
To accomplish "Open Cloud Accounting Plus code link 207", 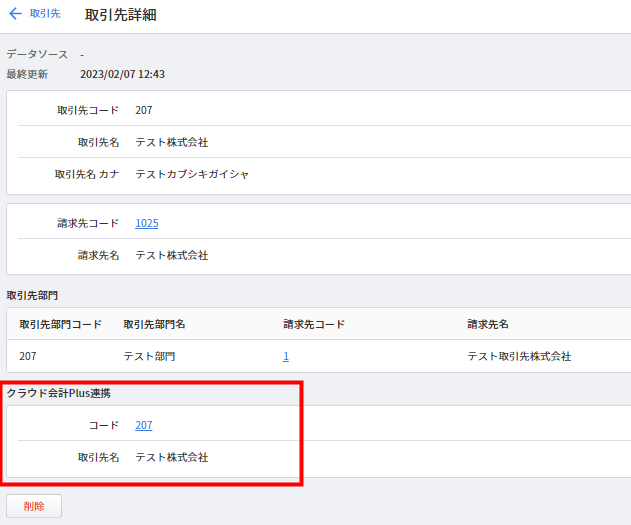I will (x=144, y=425).
